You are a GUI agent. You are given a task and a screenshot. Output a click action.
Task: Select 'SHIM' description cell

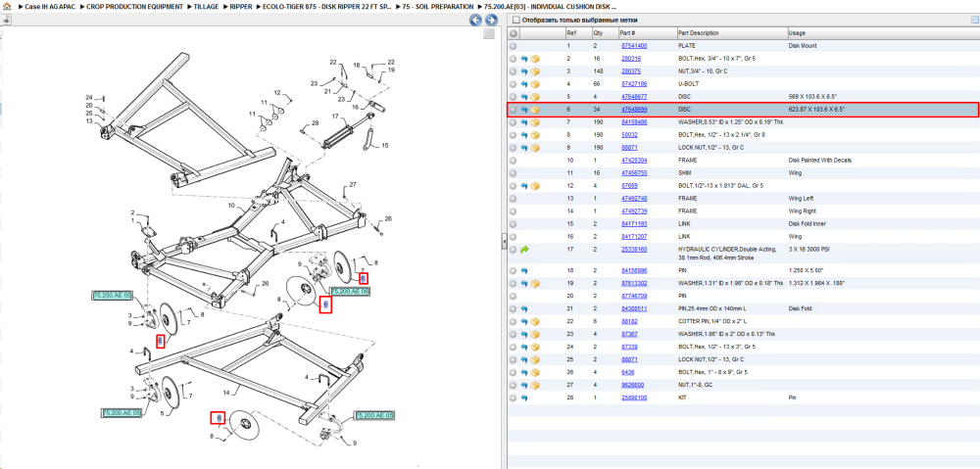pos(684,173)
